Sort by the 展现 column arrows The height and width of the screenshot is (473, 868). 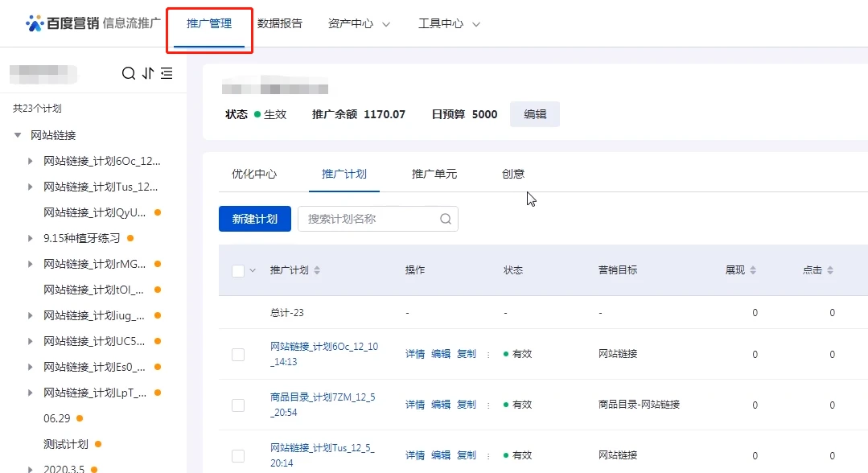(x=753, y=270)
